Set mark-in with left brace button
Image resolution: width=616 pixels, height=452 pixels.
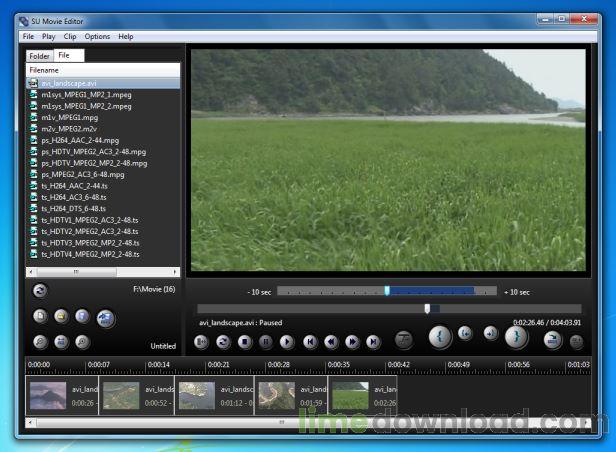pyautogui.click(x=439, y=337)
